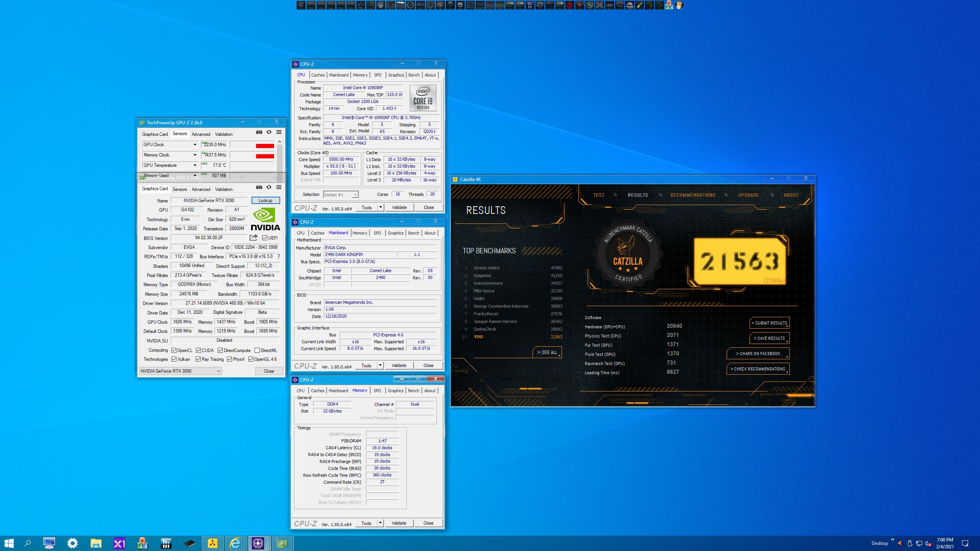Open This PC from the taskbar
This screenshot has width=980, height=551.
pyautogui.click(x=49, y=543)
